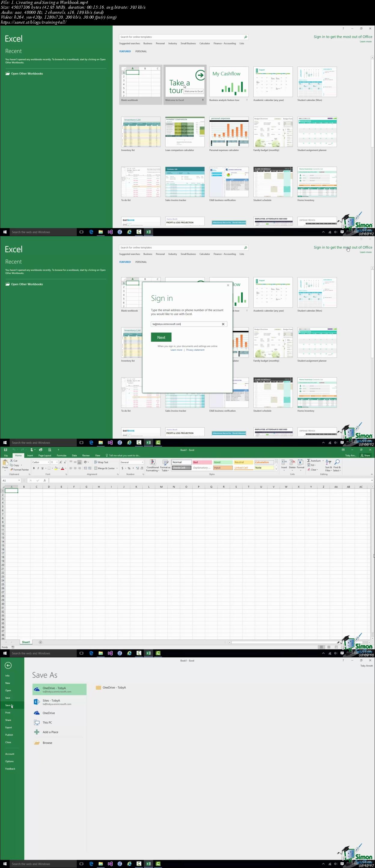
Task: Select Sites - TobyA save location
Action: (59, 702)
